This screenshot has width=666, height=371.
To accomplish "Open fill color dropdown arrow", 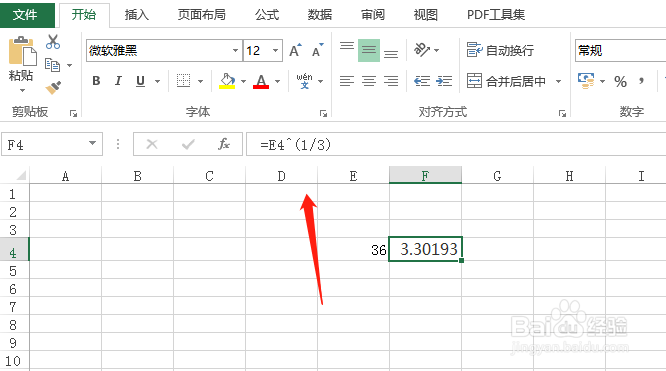I will click(x=243, y=81).
